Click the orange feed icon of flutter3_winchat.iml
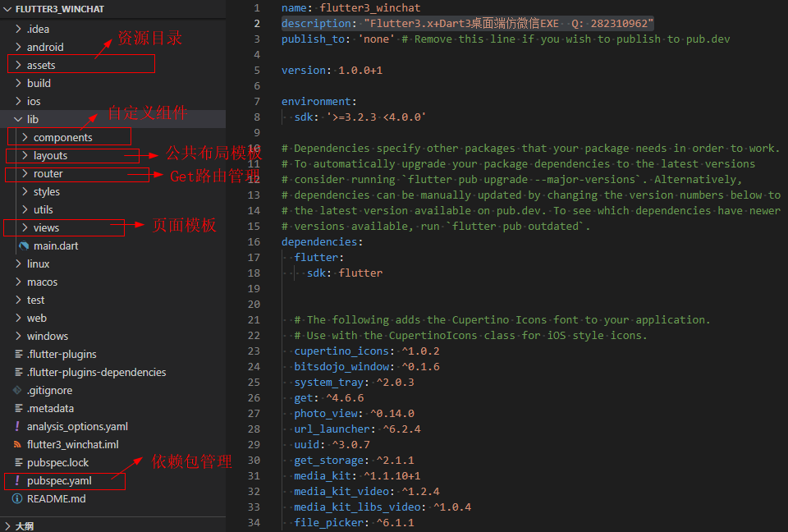The width and height of the screenshot is (788, 532). point(17,444)
